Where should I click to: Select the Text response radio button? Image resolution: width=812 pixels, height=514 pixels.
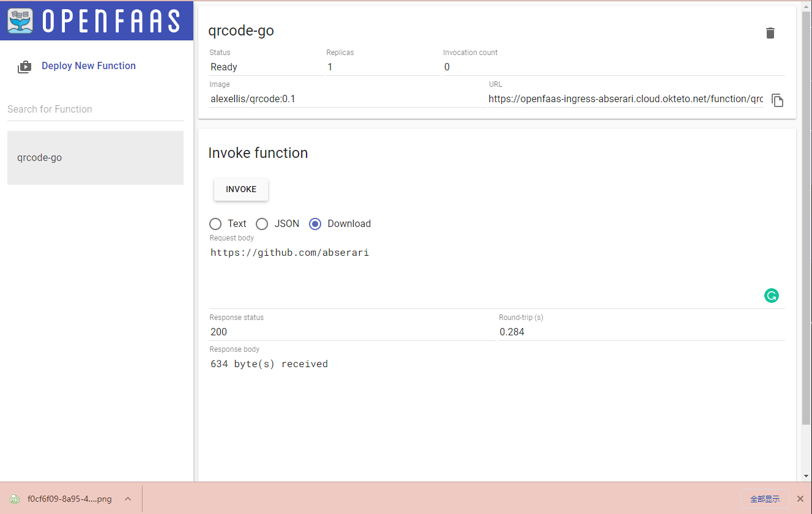pyautogui.click(x=215, y=224)
